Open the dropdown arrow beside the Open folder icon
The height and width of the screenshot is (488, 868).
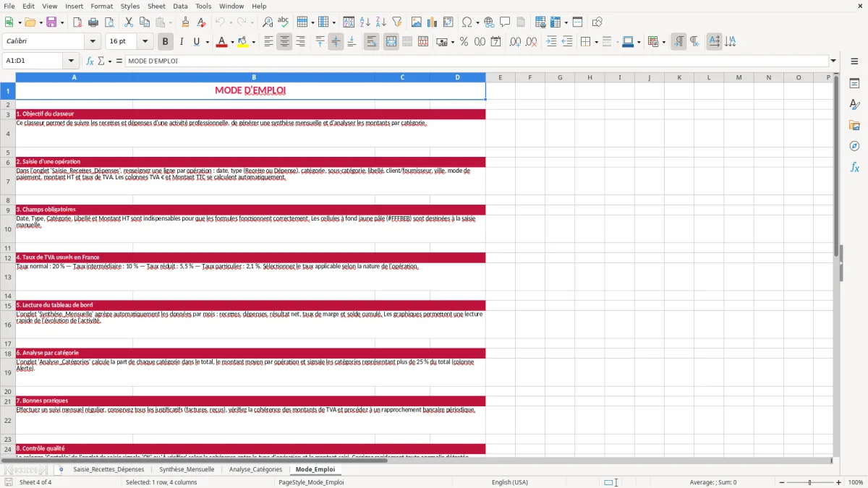pyautogui.click(x=40, y=22)
